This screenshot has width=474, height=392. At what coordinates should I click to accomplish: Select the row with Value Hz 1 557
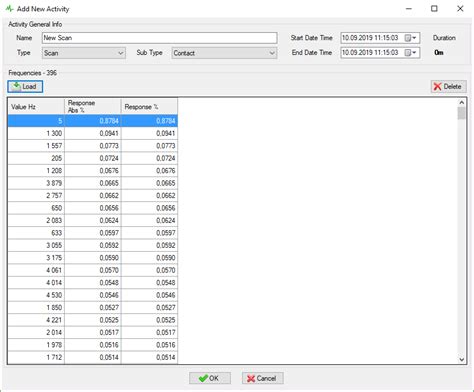click(93, 146)
